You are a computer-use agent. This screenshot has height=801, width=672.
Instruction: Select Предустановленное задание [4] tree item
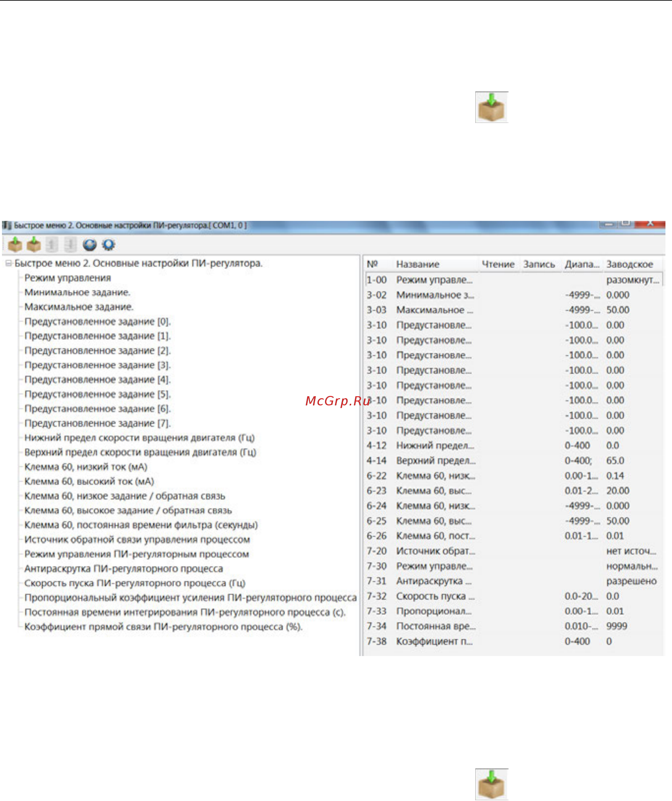pos(98,380)
